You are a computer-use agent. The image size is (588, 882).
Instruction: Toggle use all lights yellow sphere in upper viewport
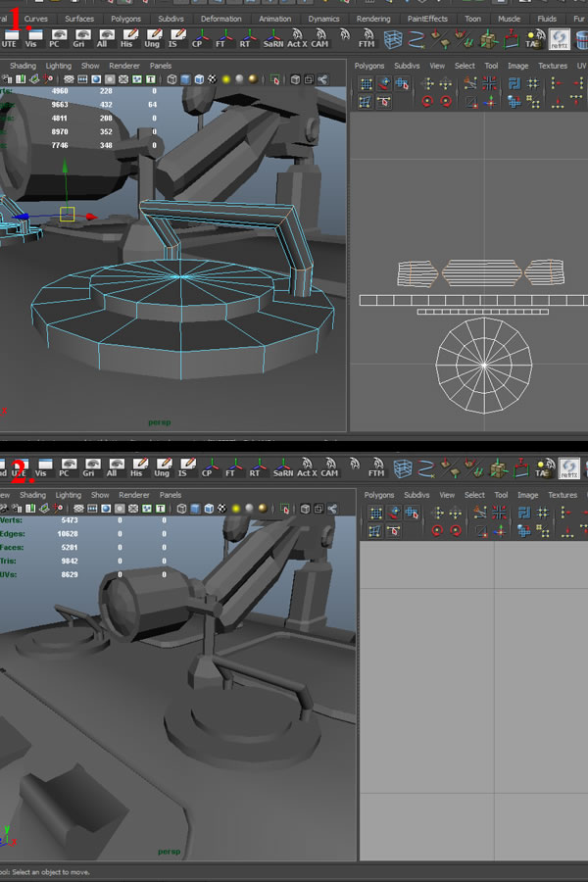pos(225,79)
